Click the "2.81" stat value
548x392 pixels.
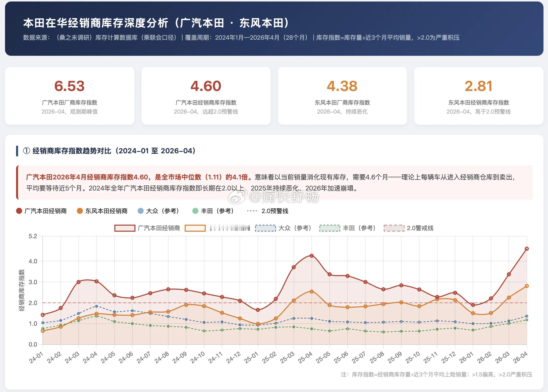click(478, 86)
